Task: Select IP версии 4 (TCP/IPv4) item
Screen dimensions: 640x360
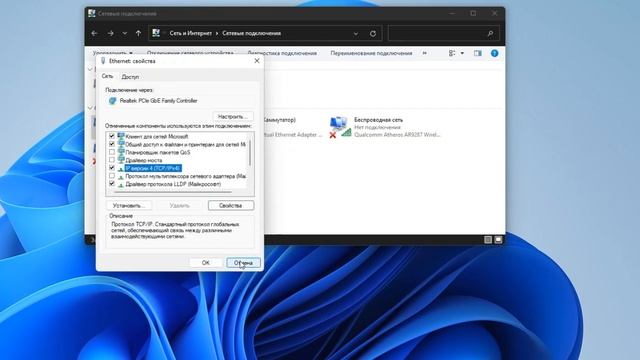Action: tap(153, 168)
